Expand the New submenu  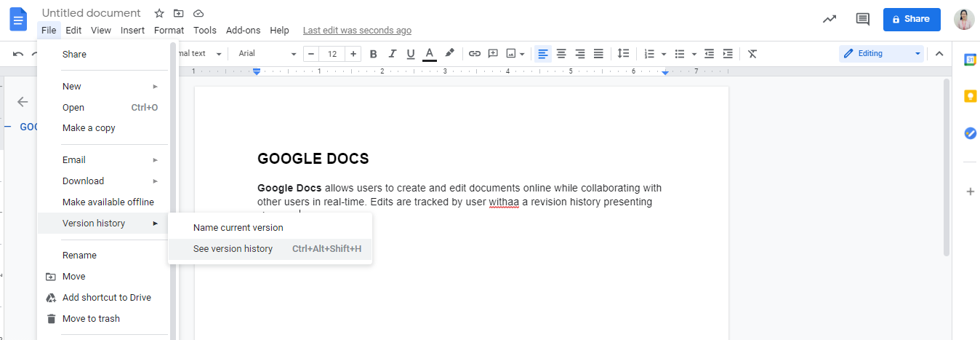coord(103,86)
